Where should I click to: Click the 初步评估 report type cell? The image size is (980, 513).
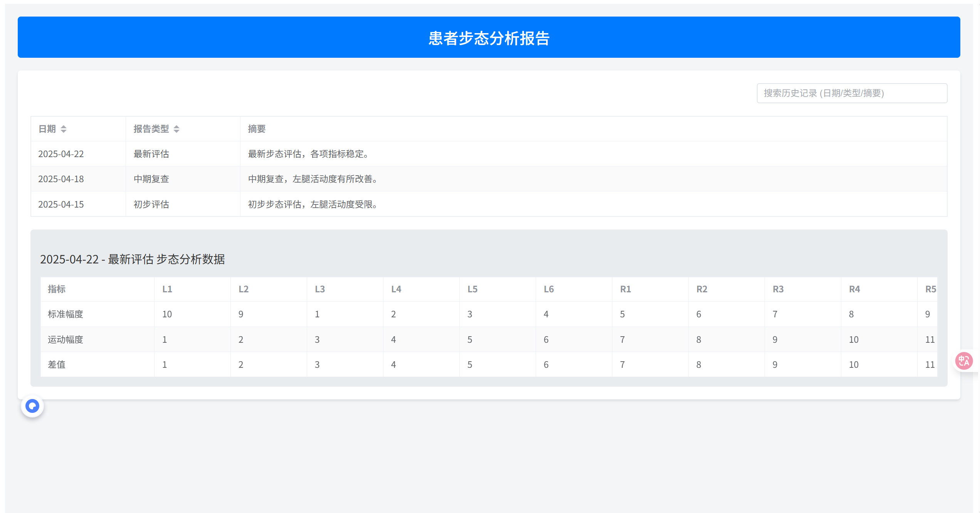tap(151, 204)
